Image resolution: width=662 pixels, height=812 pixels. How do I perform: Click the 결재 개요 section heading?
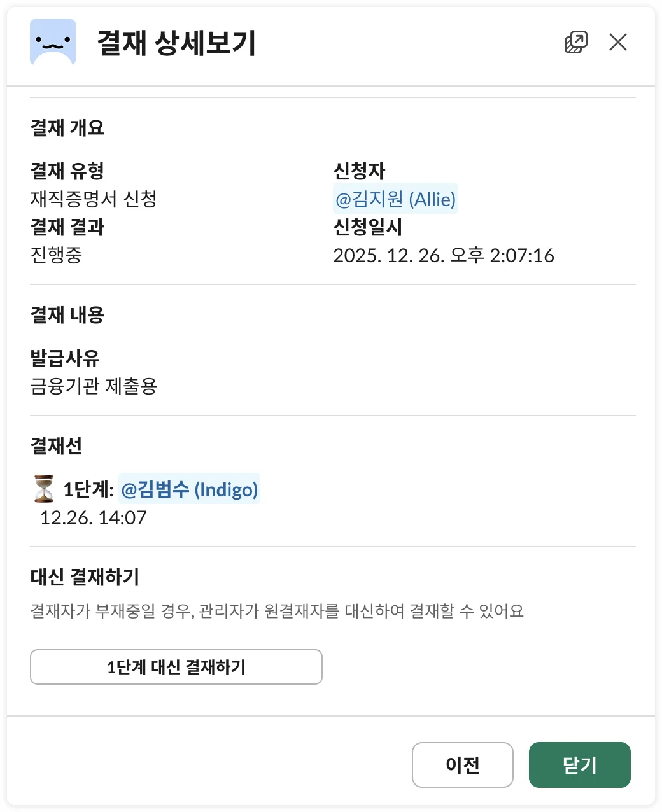click(67, 128)
